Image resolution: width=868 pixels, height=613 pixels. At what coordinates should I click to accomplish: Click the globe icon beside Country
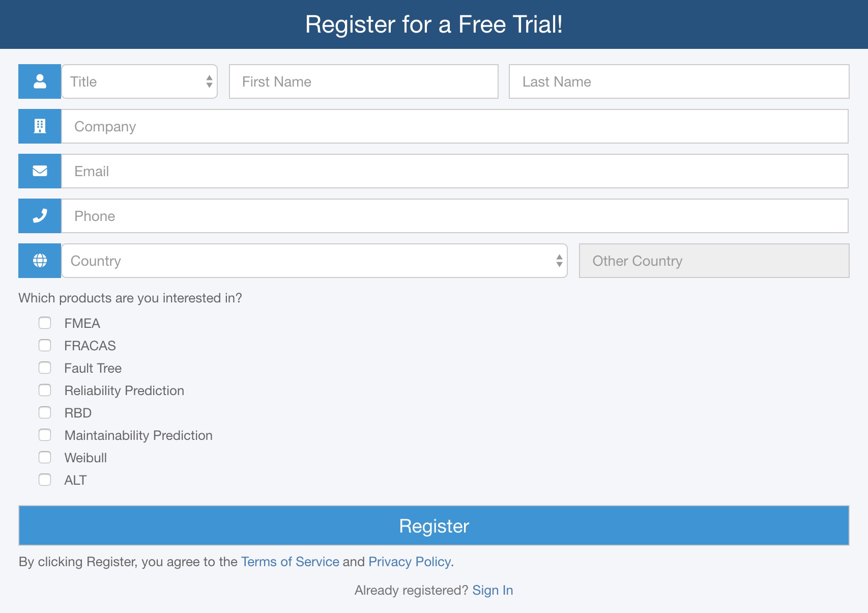point(40,261)
